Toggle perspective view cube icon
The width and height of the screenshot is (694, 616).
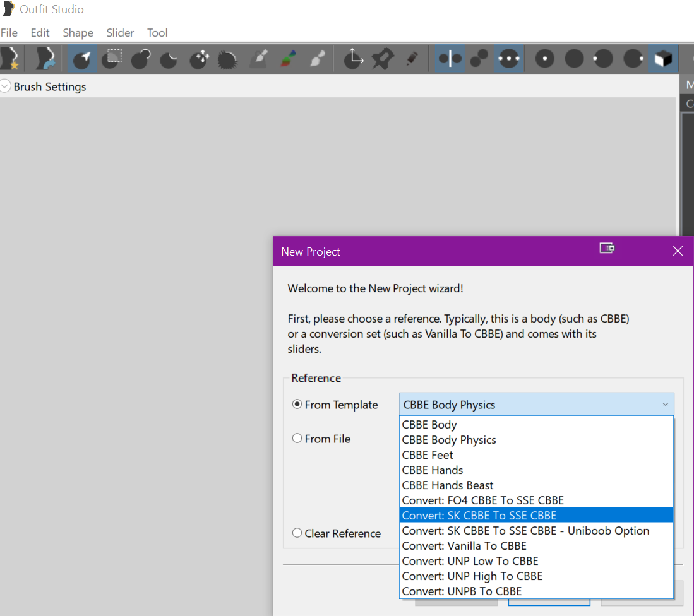click(x=663, y=58)
